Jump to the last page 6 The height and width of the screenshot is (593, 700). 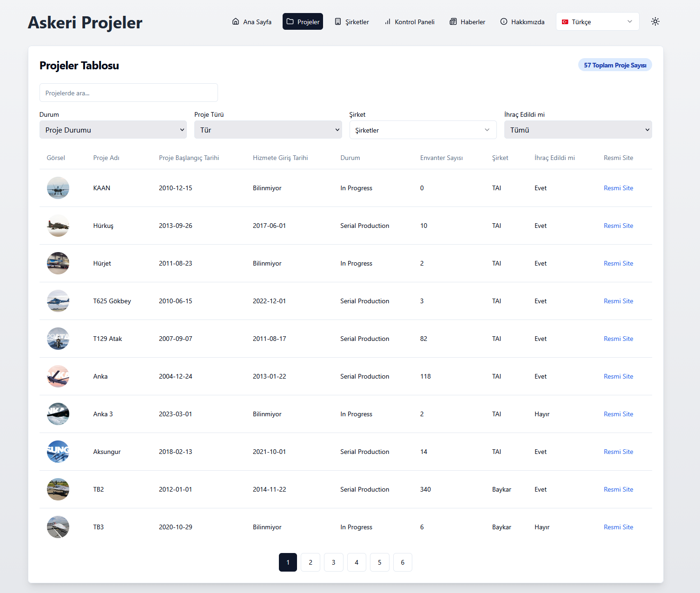[403, 562]
